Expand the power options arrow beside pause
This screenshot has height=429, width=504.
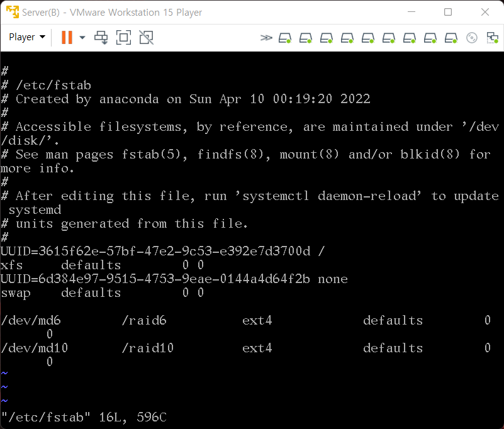click(82, 38)
